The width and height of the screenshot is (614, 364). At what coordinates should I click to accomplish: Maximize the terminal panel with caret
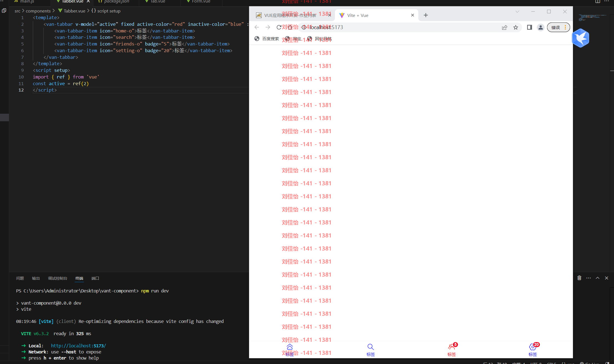598,278
